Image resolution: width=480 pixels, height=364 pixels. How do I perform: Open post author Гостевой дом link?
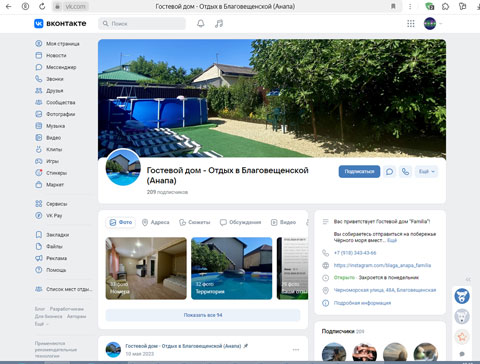pos(183,346)
